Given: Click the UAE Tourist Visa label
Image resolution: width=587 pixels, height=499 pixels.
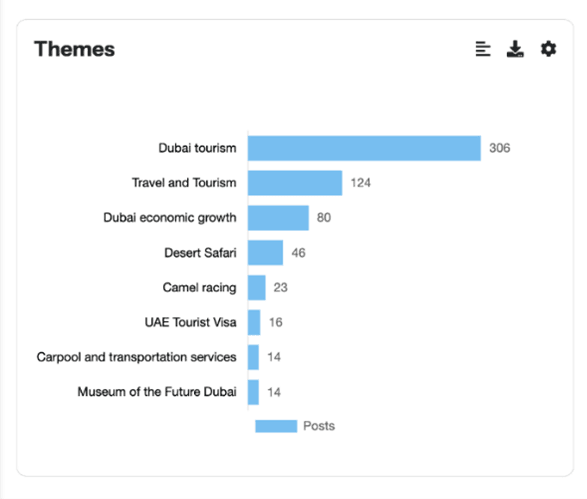Looking at the screenshot, I should pyautogui.click(x=191, y=322).
